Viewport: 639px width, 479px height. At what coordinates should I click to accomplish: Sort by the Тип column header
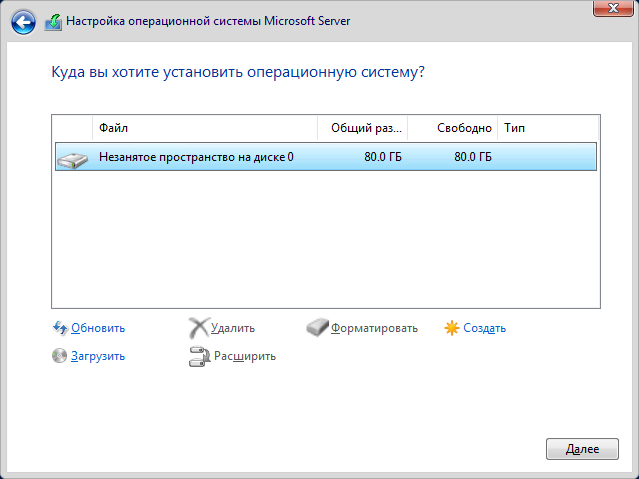pyautogui.click(x=548, y=128)
